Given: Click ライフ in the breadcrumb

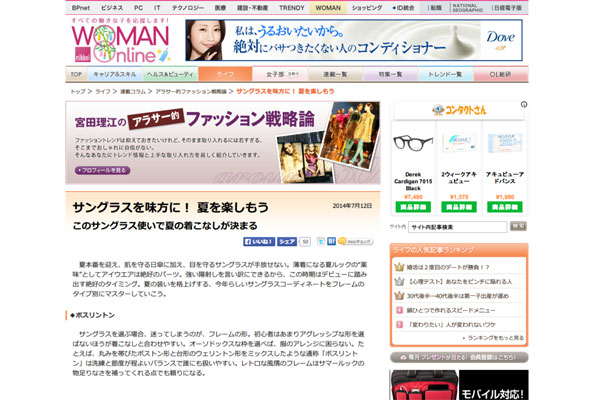Looking at the screenshot, I should 103,91.
